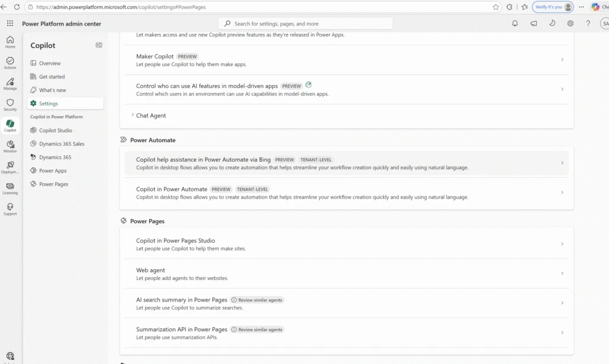
Task: Open the app launcher waffle menu
Action: coord(10,24)
